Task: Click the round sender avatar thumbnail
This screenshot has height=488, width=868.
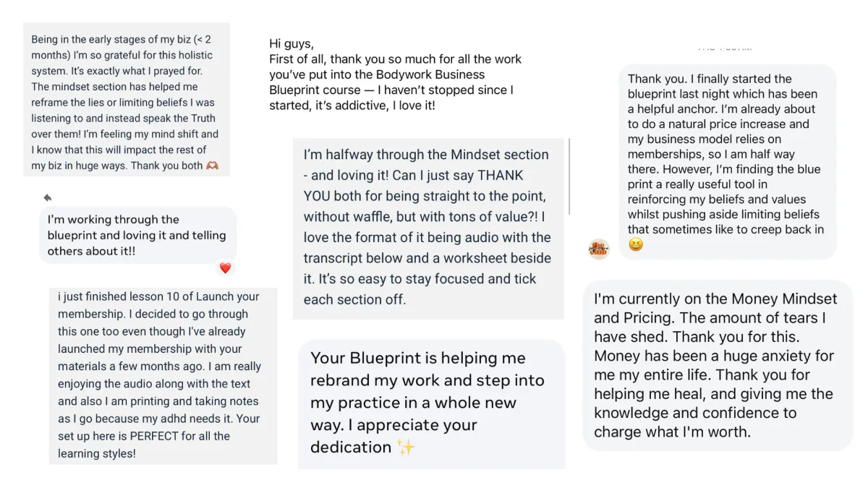Action: (598, 249)
